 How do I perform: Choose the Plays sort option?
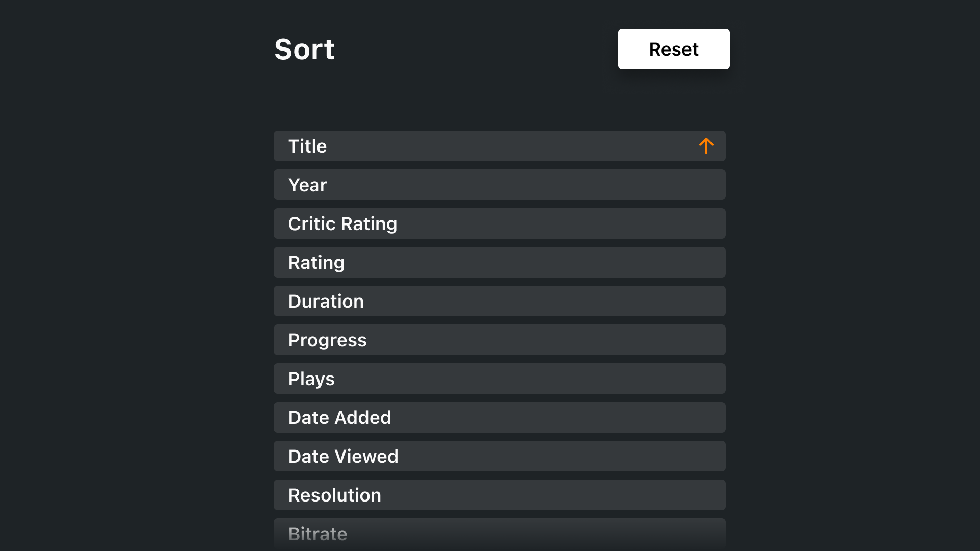tap(499, 379)
